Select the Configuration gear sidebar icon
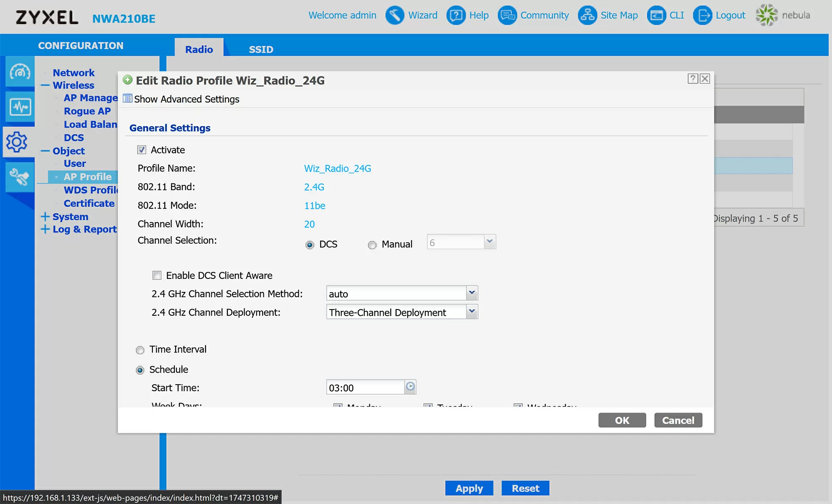This screenshot has width=832, height=504. coord(17,142)
